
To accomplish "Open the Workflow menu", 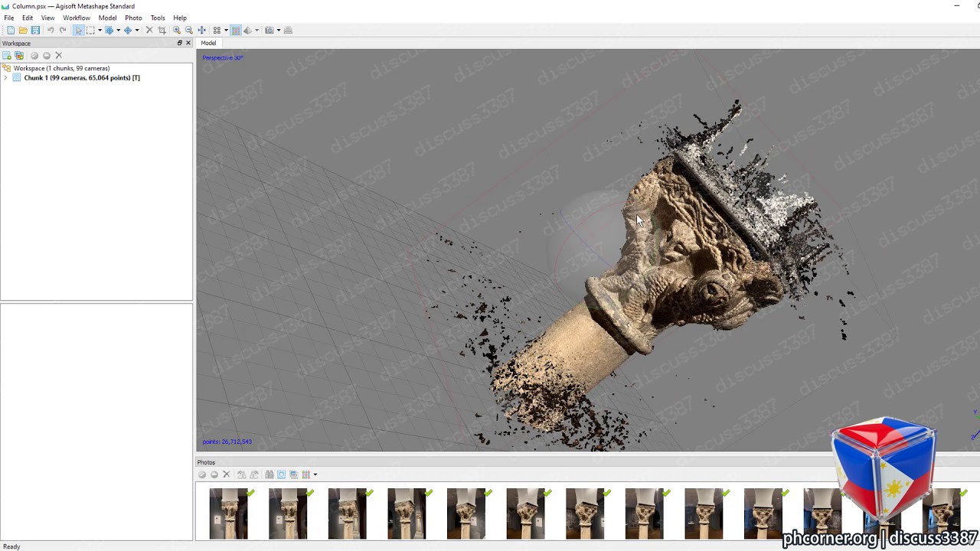I will tap(77, 18).
